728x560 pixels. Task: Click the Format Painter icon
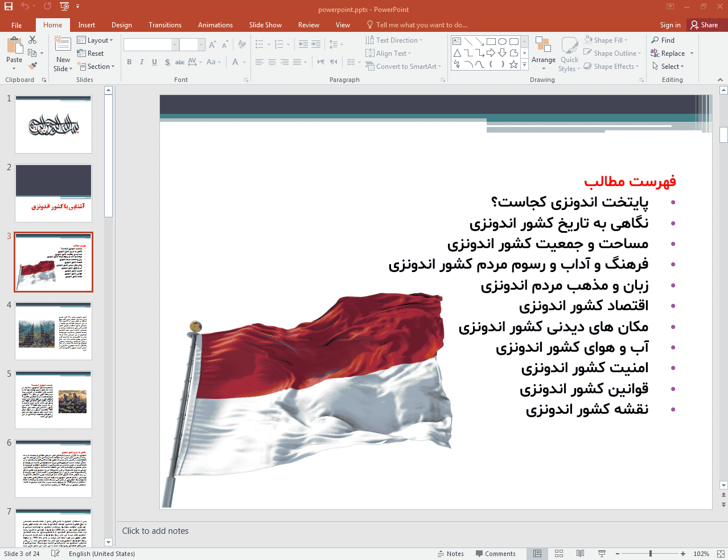point(32,67)
